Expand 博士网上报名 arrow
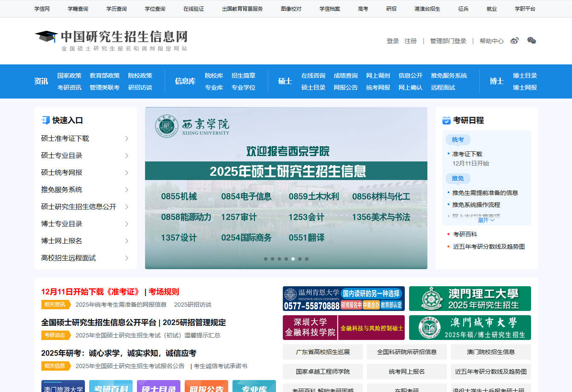This screenshot has width=572, height=392. (x=127, y=241)
